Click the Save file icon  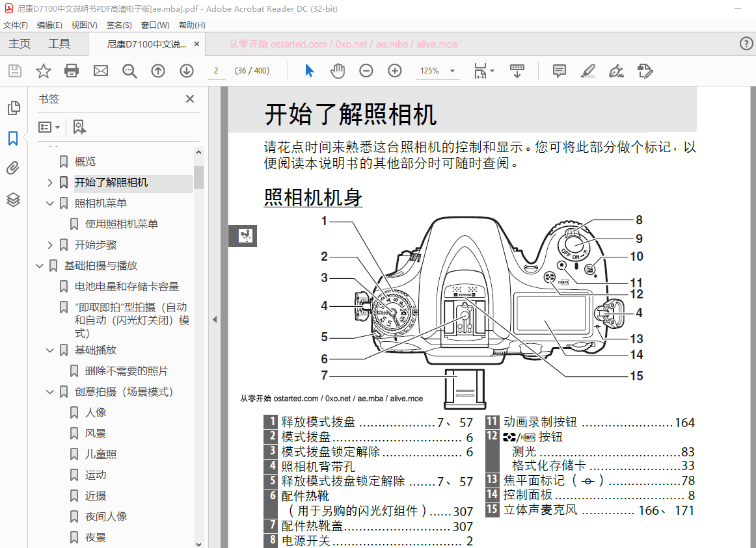15,72
